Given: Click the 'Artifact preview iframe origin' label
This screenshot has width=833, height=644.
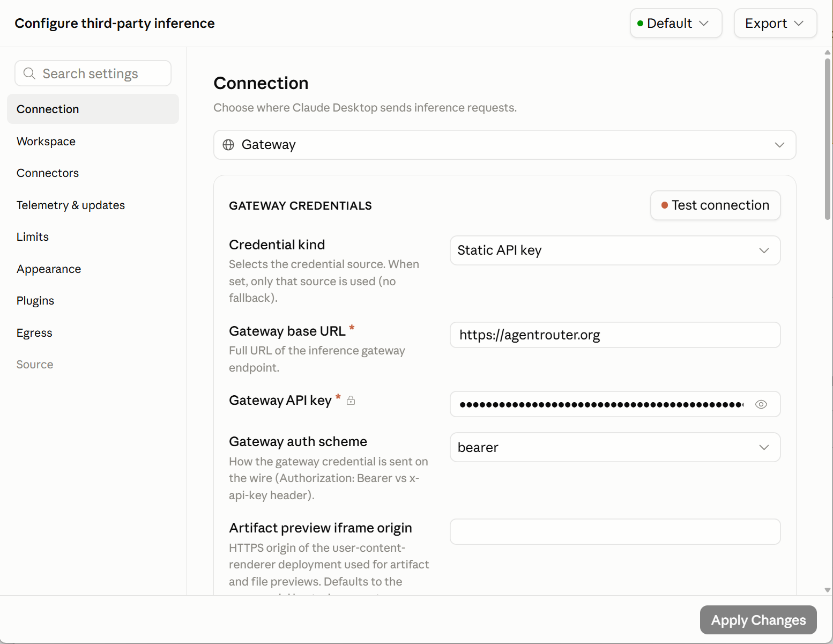Looking at the screenshot, I should pyautogui.click(x=321, y=528).
